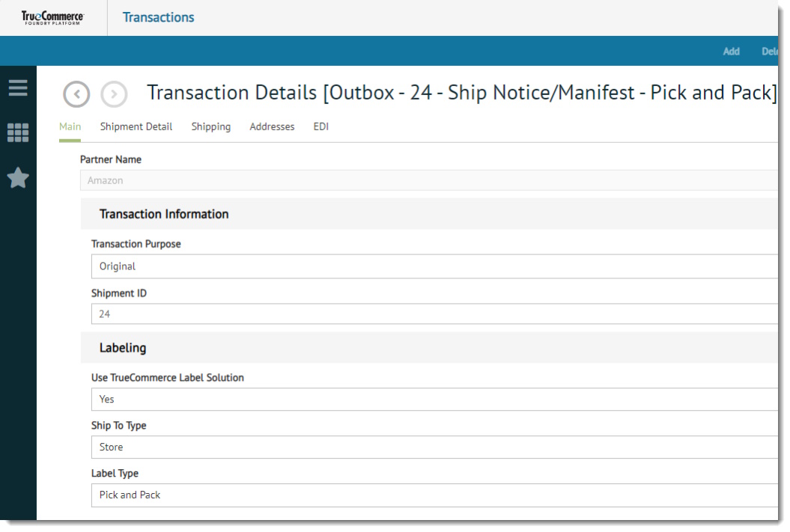Click the Transactions header link
790x532 pixels.
(x=158, y=17)
